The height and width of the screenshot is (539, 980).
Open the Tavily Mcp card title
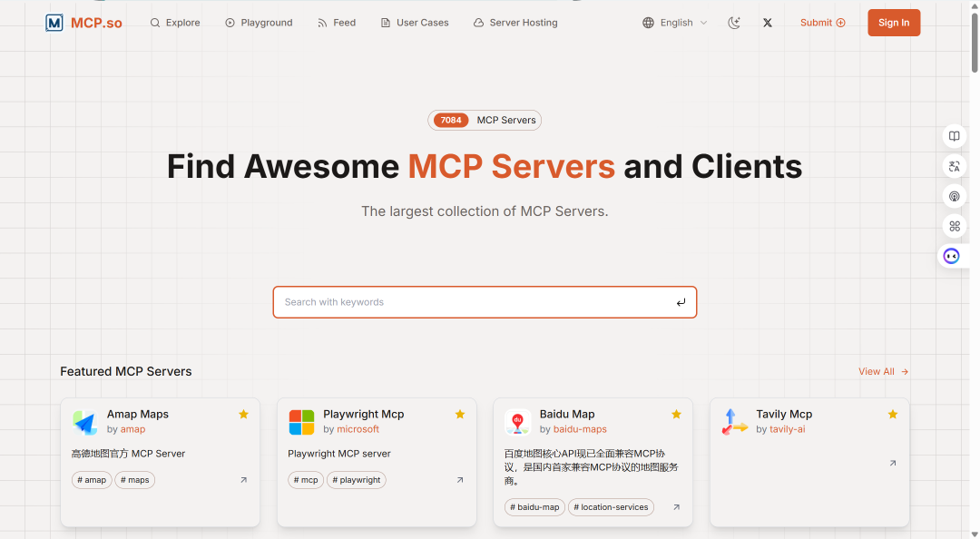click(x=784, y=414)
